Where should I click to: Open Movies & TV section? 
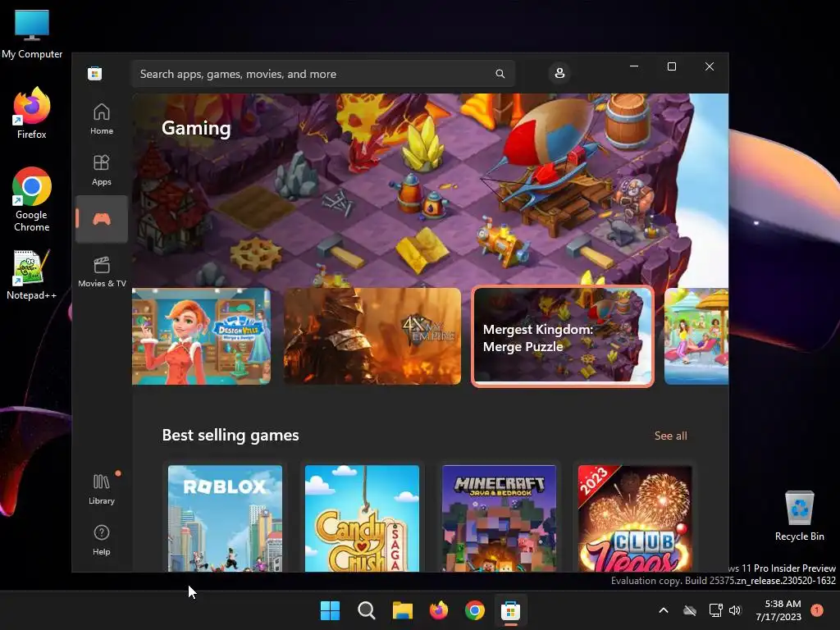tap(102, 272)
